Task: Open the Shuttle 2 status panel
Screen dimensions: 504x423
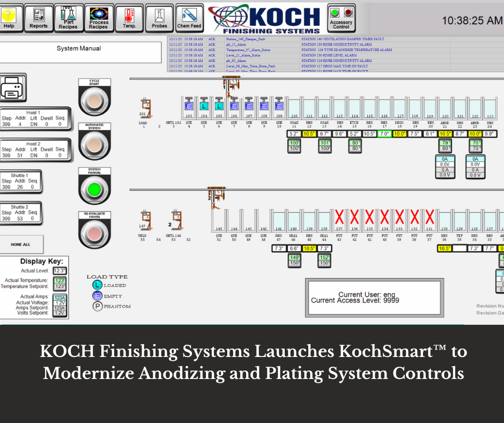Action: click(20, 213)
